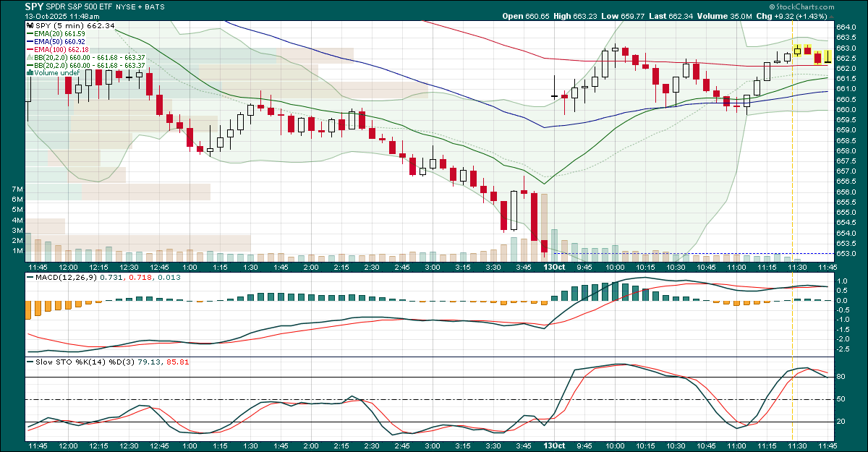Click the 2:15 time label under the stochastic panel
Screen dimensions: 868x452
[x=341, y=446]
